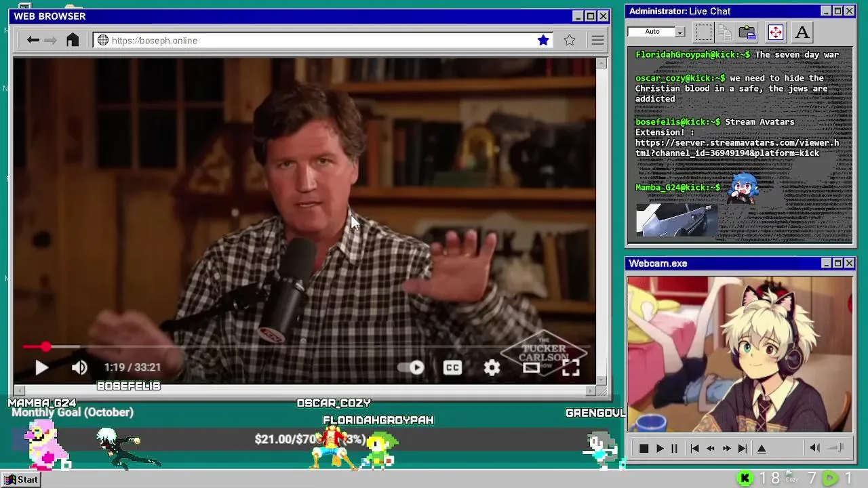Click the 1:19 / 33:21 time display

tap(132, 367)
